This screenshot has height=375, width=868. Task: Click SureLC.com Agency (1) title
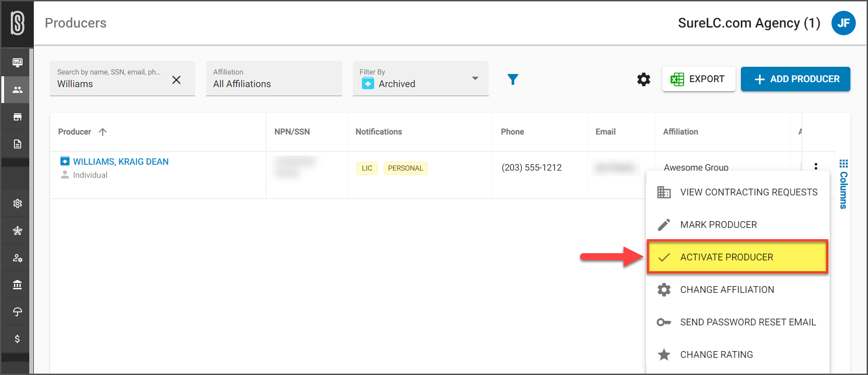click(749, 23)
